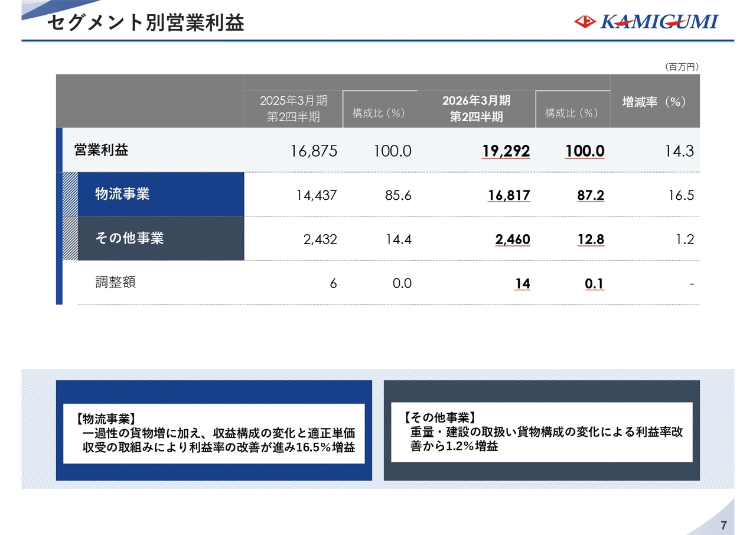This screenshot has width=756, height=535.
Task: Click the (百万円) unit label
Action: tap(682, 67)
